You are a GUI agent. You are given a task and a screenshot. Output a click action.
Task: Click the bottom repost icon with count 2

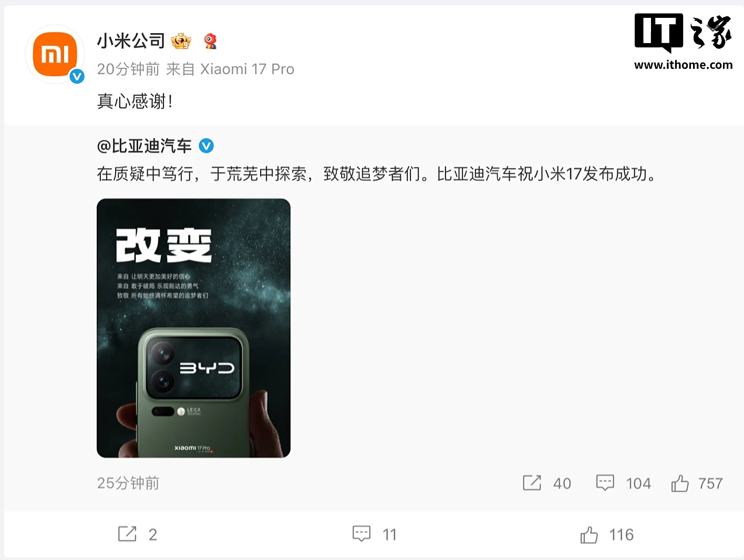click(x=127, y=534)
